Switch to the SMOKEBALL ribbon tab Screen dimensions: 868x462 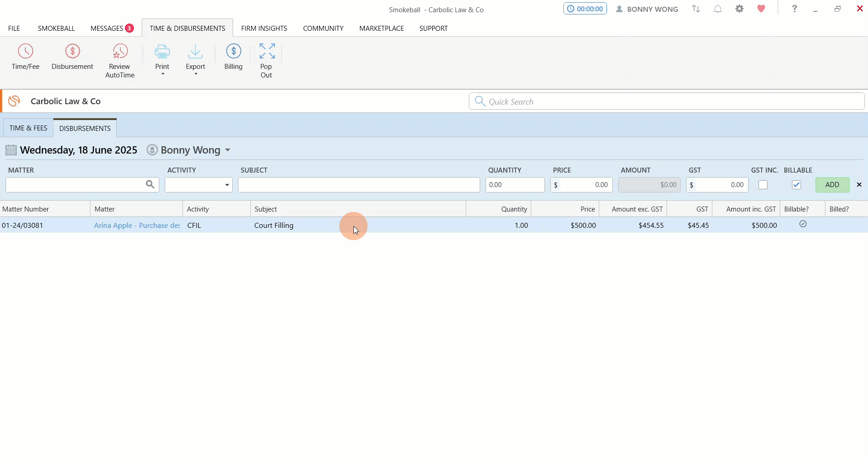[x=56, y=28]
